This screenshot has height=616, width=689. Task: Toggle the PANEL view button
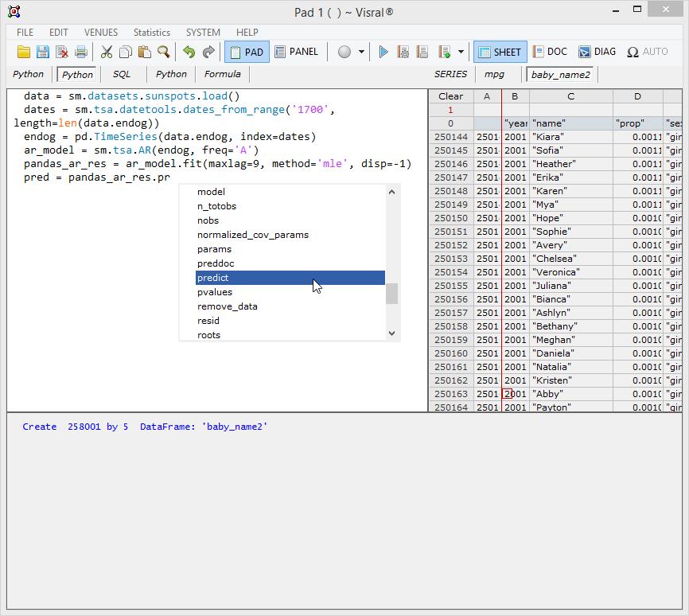coord(296,52)
